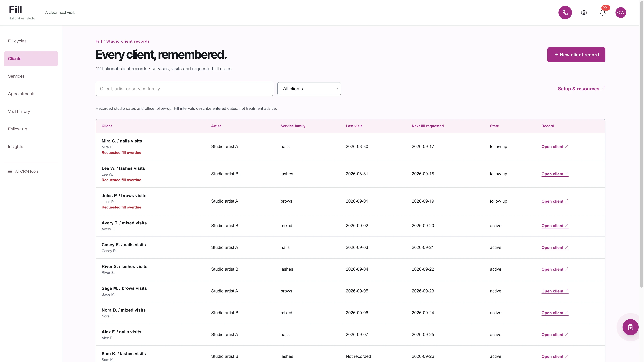The width and height of the screenshot is (644, 362).
Task: Click the Artist column header
Action: point(216,126)
